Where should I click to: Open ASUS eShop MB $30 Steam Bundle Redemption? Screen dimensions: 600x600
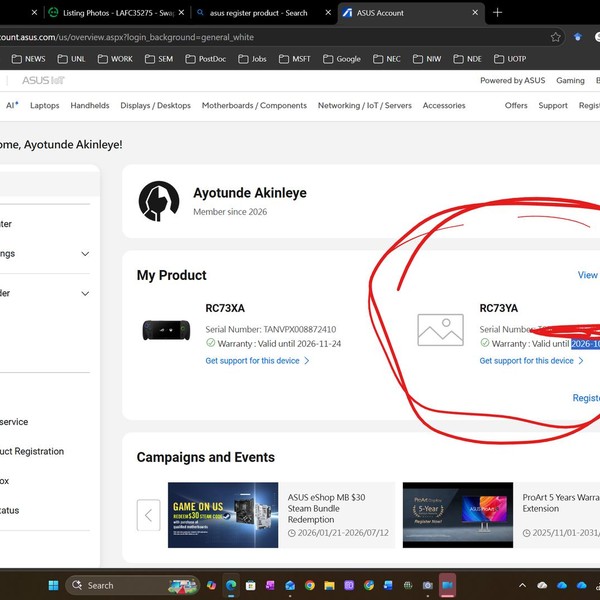pyautogui.click(x=326, y=508)
